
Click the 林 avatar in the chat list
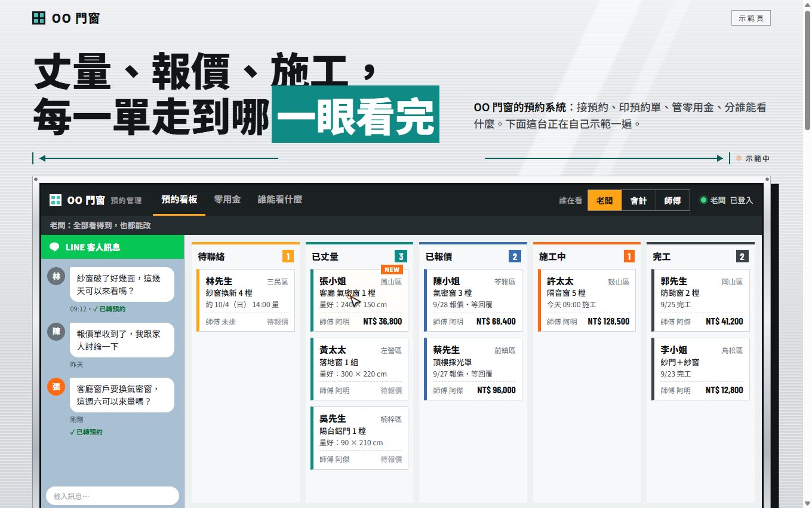[56, 276]
